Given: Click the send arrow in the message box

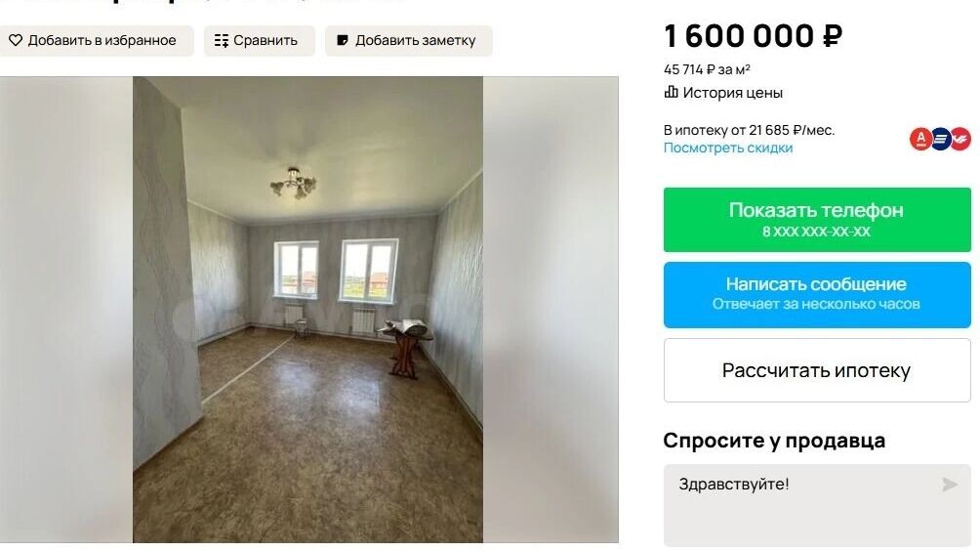Looking at the screenshot, I should pos(950,485).
